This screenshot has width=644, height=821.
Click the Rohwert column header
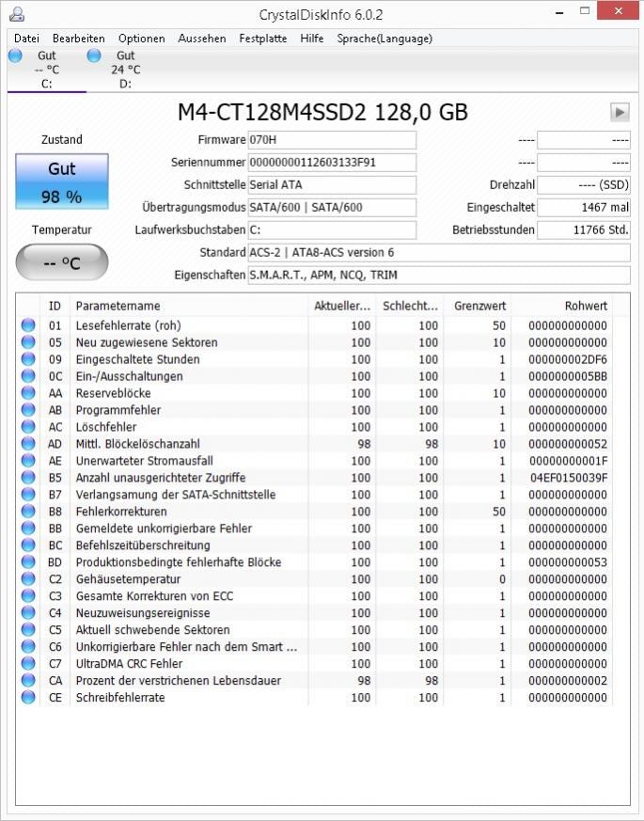[x=560, y=306]
